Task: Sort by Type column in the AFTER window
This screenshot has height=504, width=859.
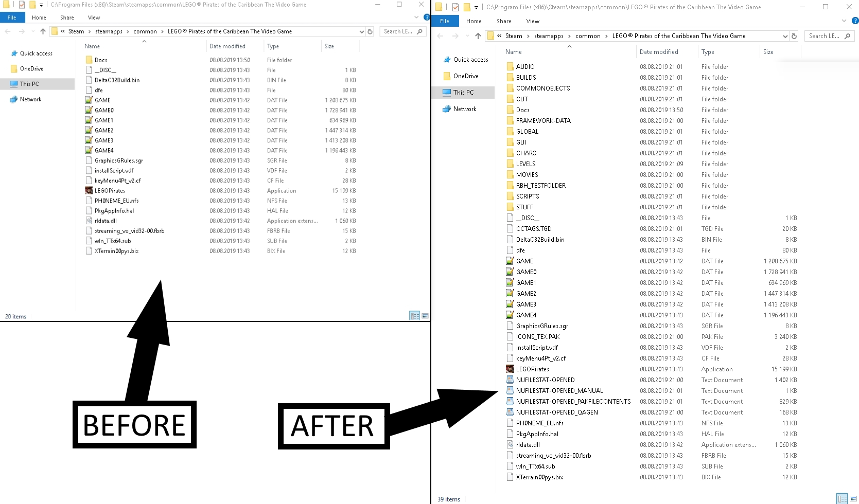Action: click(708, 52)
